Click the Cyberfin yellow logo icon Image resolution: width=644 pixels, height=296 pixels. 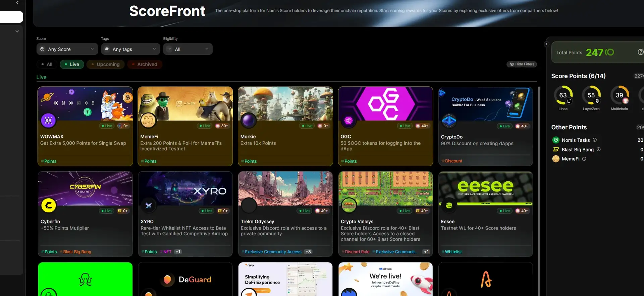pos(49,205)
